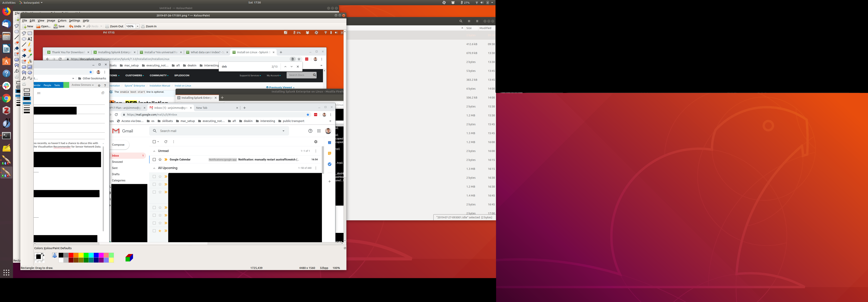Pick the Brush tool
The width and height of the screenshot is (868, 302).
tap(30, 50)
